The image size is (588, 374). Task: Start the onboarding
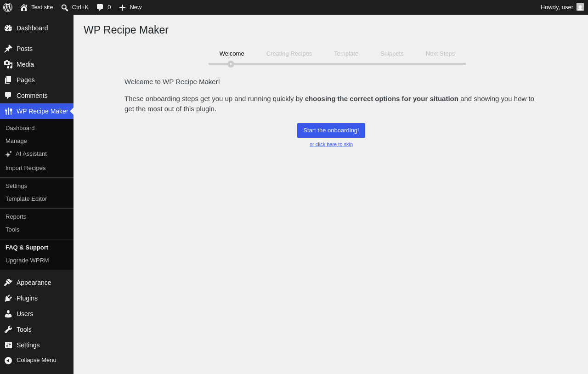click(331, 130)
